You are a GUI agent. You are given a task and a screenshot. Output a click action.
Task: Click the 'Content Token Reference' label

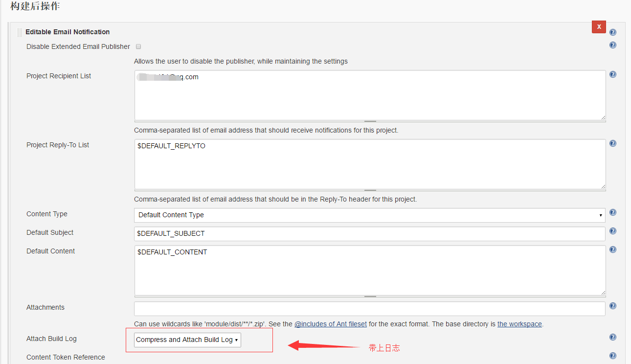(x=66, y=357)
